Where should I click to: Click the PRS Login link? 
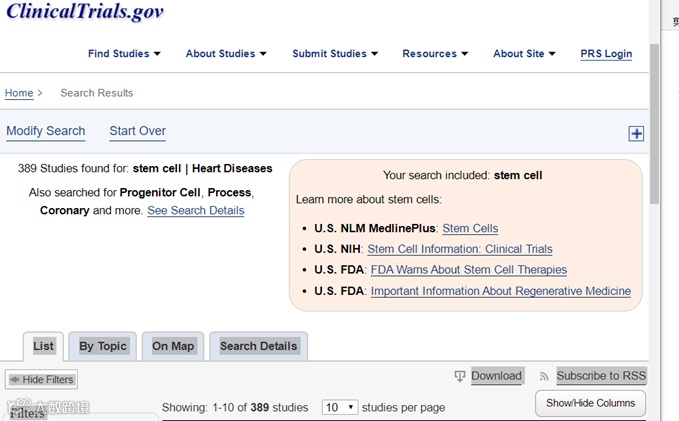tap(606, 54)
